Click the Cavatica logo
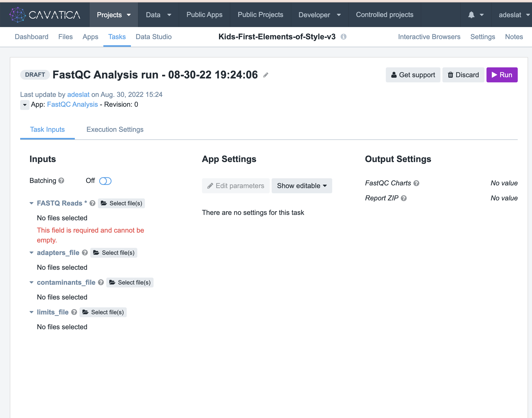532x418 pixels. pyautogui.click(x=45, y=15)
